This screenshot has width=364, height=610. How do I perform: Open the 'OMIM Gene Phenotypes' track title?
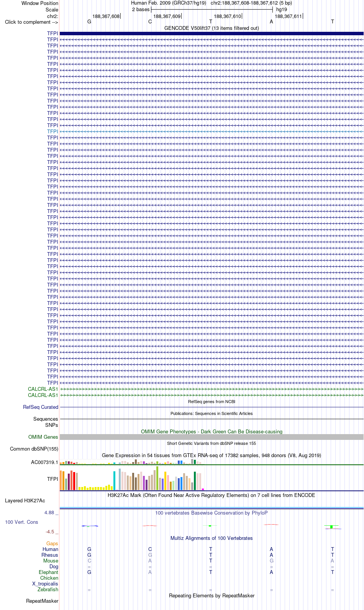(x=212, y=431)
